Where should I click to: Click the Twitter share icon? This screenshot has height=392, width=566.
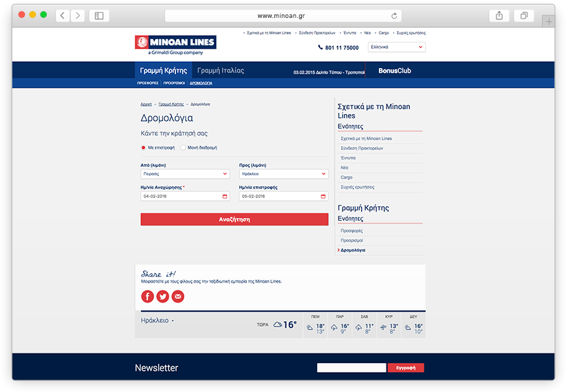coord(163,296)
